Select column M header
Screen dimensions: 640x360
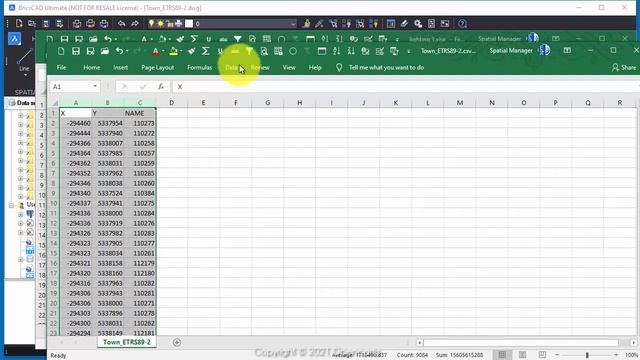click(x=460, y=103)
